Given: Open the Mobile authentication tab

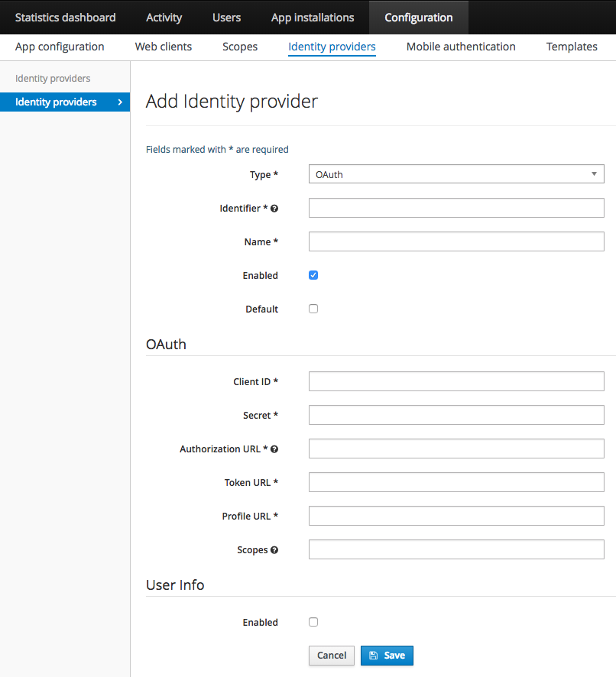Looking at the screenshot, I should point(460,47).
